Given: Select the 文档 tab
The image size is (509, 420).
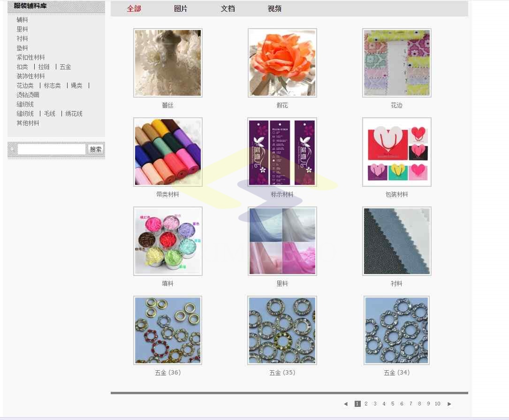Looking at the screenshot, I should pos(228,9).
